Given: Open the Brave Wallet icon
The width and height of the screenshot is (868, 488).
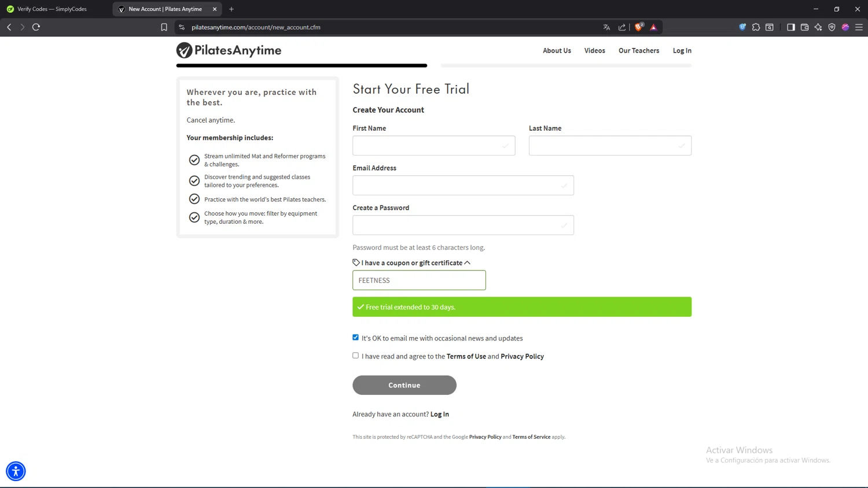Looking at the screenshot, I should pos(804,27).
